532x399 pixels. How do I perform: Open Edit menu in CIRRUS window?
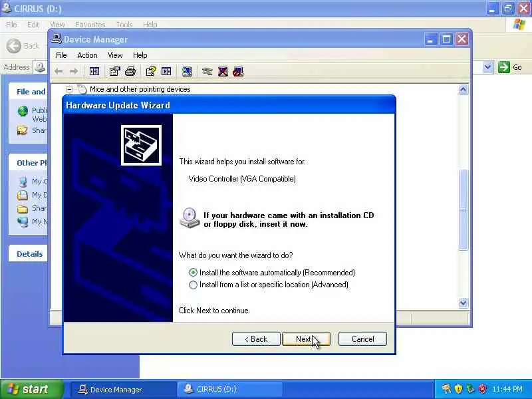pyautogui.click(x=33, y=25)
